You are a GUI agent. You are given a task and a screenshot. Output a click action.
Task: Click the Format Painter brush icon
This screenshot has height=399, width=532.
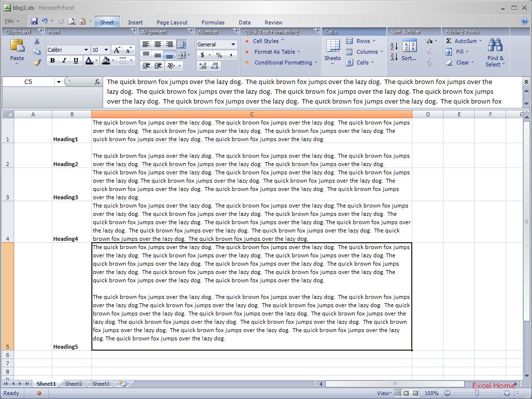pos(37,62)
